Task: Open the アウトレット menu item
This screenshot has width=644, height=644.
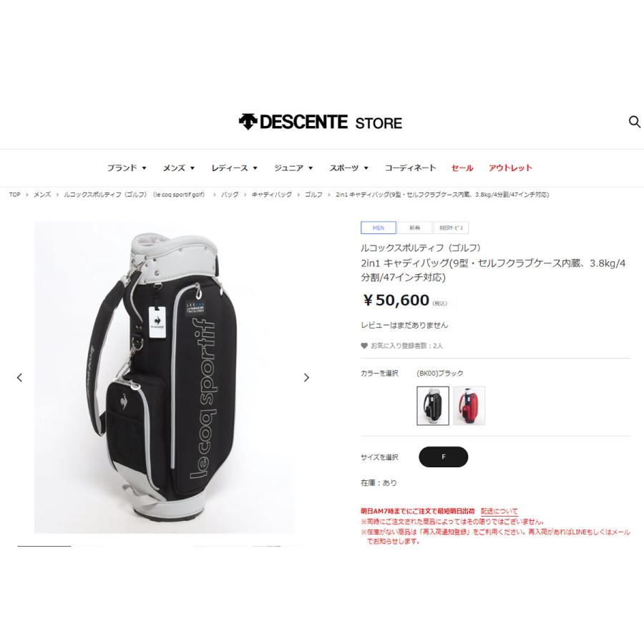Action: 510,168
